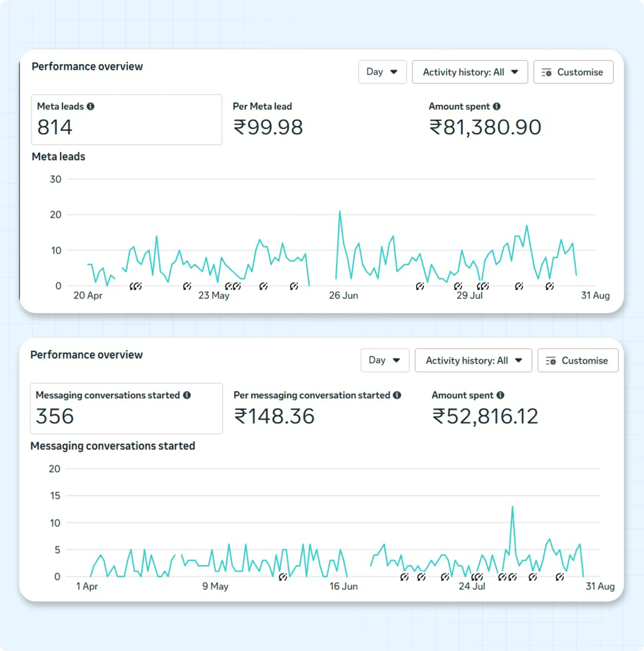The height and width of the screenshot is (651, 644).
Task: Select the Meta leads 814 metric card
Action: (x=126, y=120)
